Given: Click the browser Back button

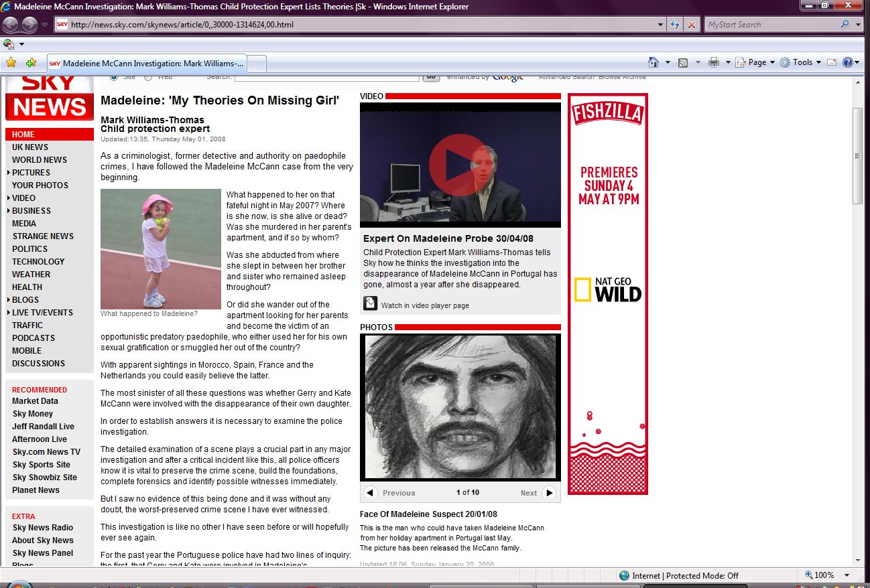Looking at the screenshot, I should [10, 25].
